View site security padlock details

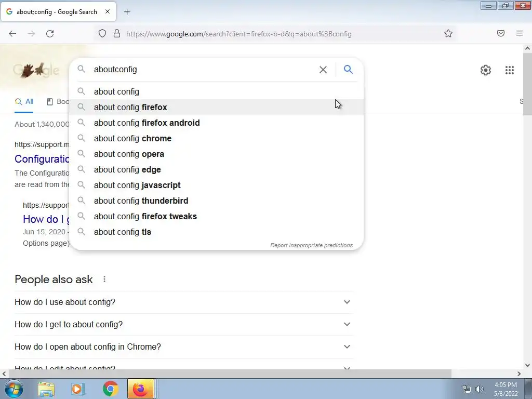pos(117,33)
